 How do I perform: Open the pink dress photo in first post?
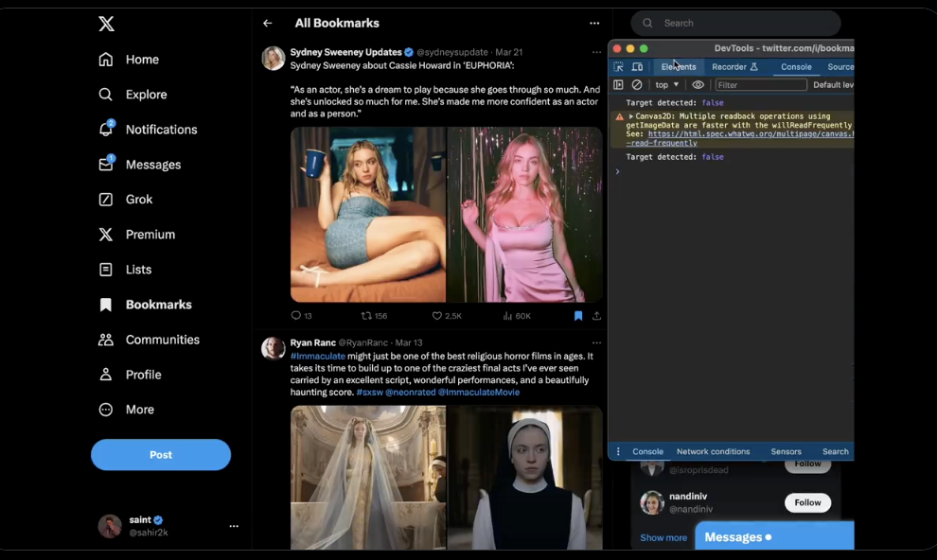(524, 215)
